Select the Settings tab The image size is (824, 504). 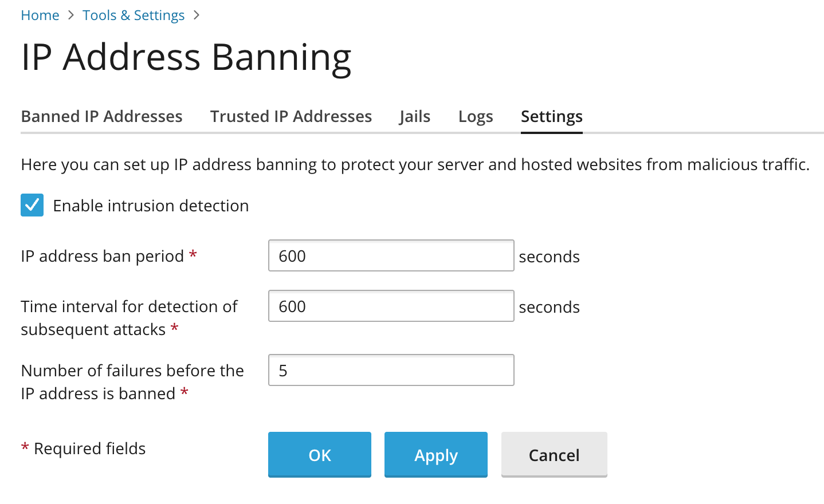[x=551, y=116]
